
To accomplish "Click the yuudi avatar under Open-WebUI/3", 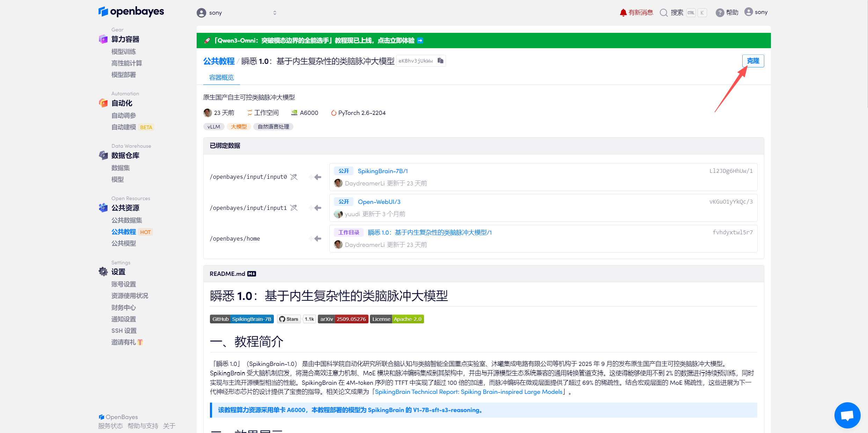I will click(x=338, y=214).
